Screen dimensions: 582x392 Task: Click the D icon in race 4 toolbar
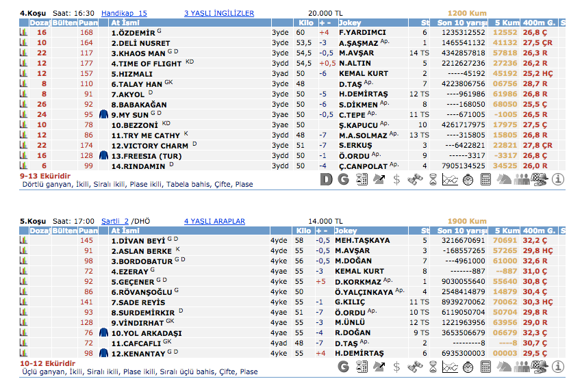pos(327,179)
